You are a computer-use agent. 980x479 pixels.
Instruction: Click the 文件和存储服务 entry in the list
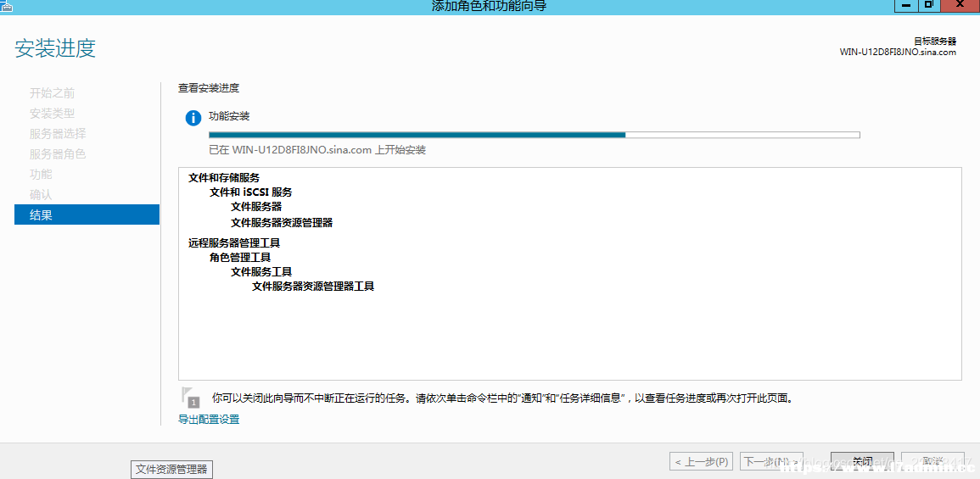[x=224, y=178]
